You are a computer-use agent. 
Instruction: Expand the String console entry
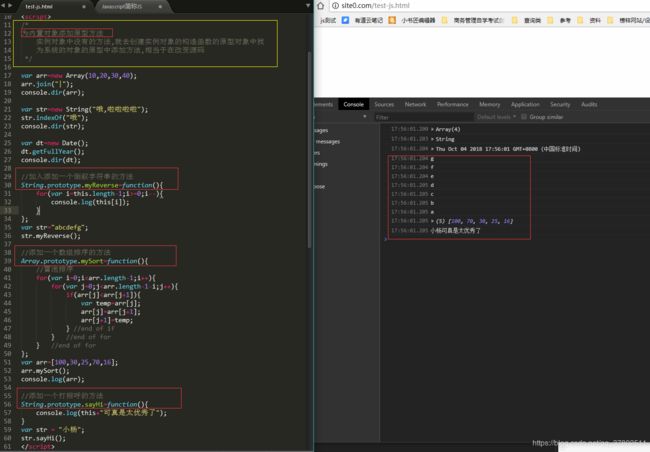pyautogui.click(x=432, y=139)
